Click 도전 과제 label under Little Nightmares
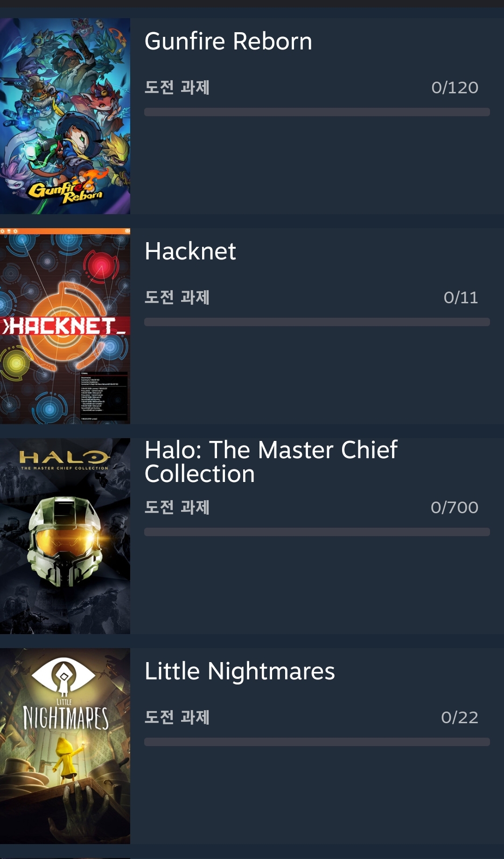The width and height of the screenshot is (504, 859). [x=177, y=717]
